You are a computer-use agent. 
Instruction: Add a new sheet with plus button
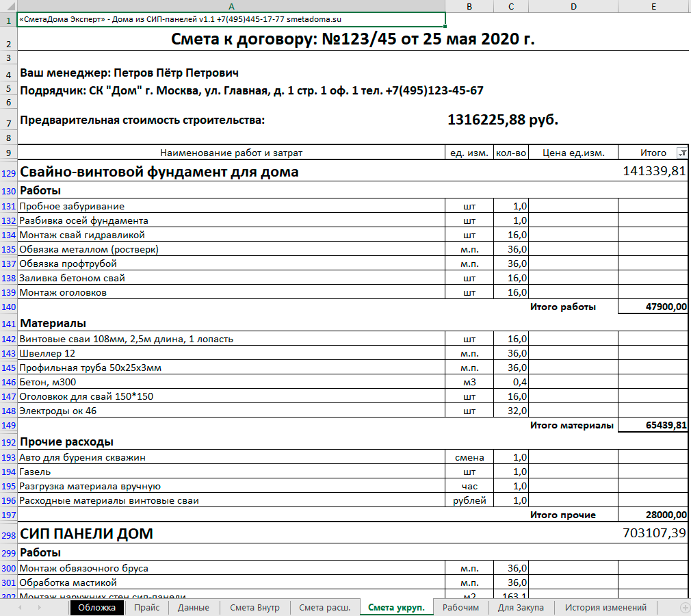[685, 608]
